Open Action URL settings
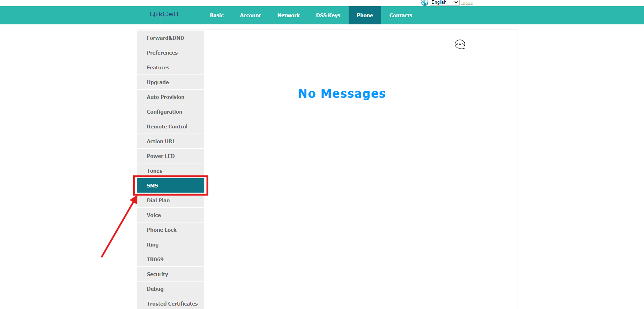The image size is (644, 309). (x=170, y=141)
